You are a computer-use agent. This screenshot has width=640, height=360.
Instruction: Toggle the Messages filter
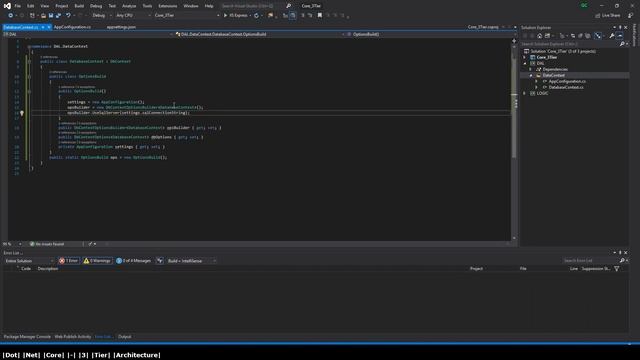click(x=133, y=261)
